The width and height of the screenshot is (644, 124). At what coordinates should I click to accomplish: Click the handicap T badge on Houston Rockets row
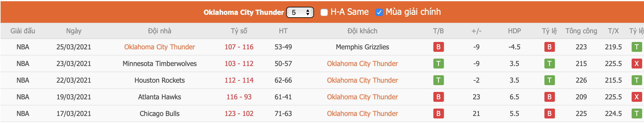[549, 80]
